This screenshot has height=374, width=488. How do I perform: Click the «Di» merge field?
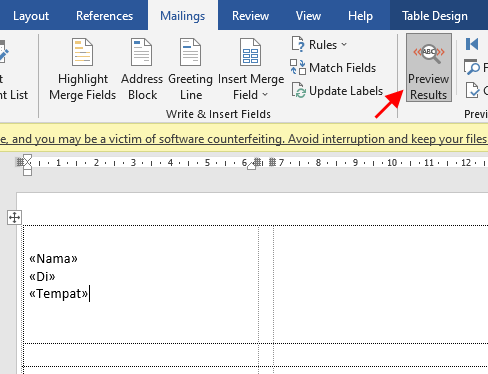point(42,276)
